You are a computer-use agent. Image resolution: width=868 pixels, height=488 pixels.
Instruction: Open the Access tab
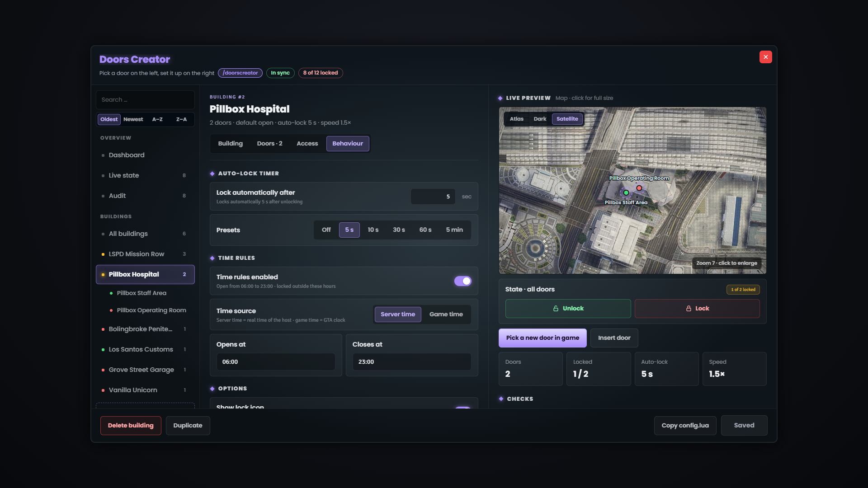[x=307, y=144]
